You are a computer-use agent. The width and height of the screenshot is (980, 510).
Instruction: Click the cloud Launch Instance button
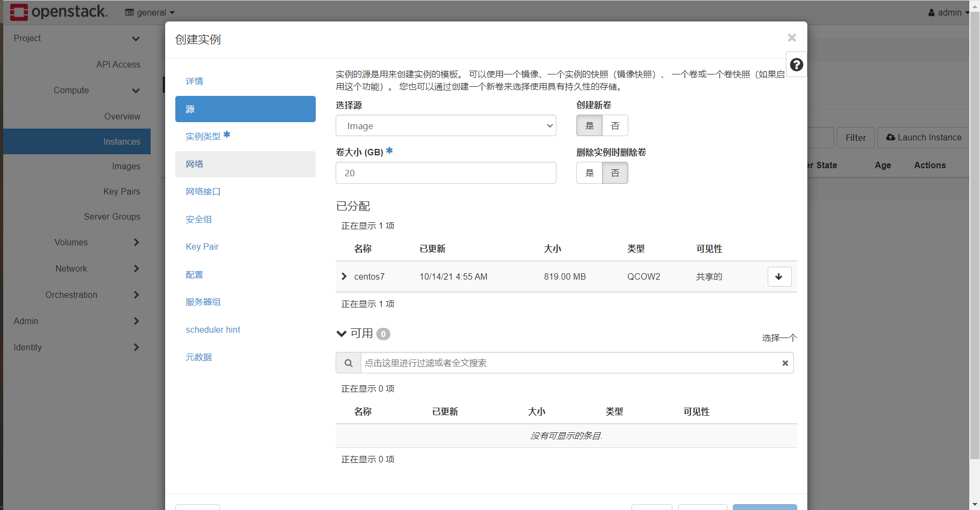pyautogui.click(x=924, y=138)
